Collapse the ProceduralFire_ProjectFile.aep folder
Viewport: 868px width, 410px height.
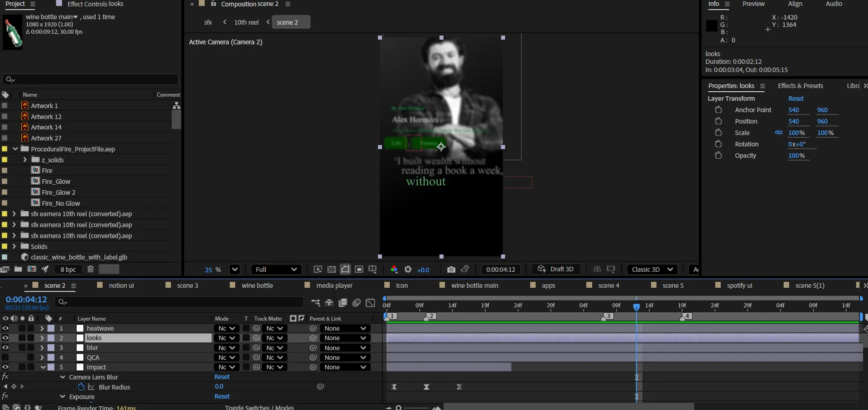(x=15, y=149)
